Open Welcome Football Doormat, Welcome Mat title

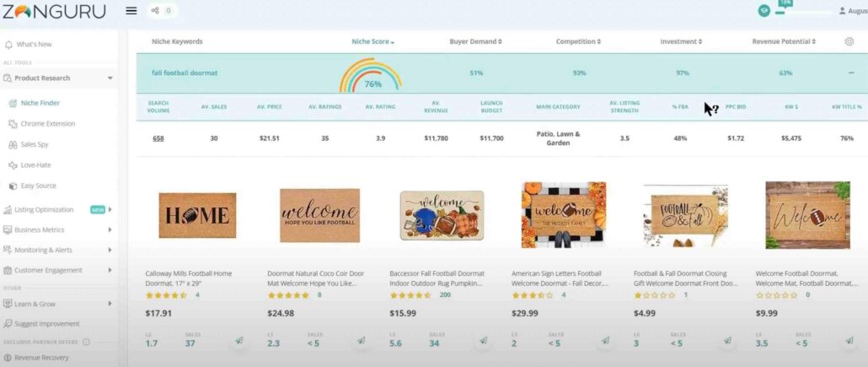point(806,278)
